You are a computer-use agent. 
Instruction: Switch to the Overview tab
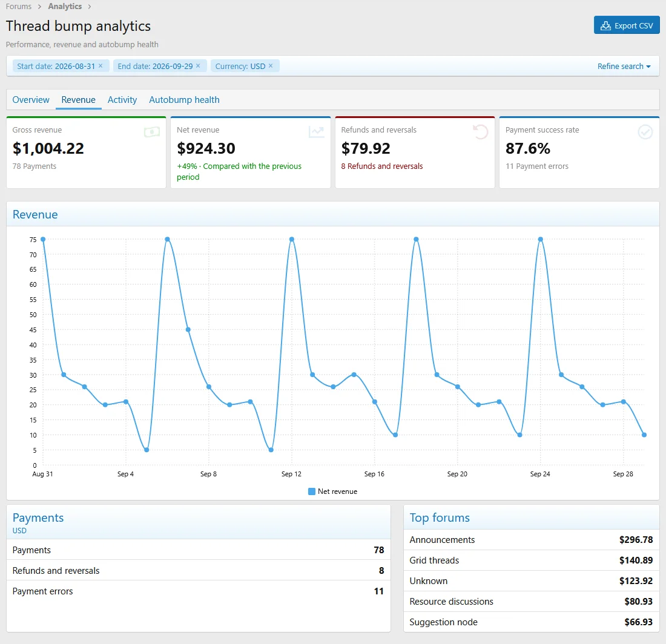click(31, 100)
